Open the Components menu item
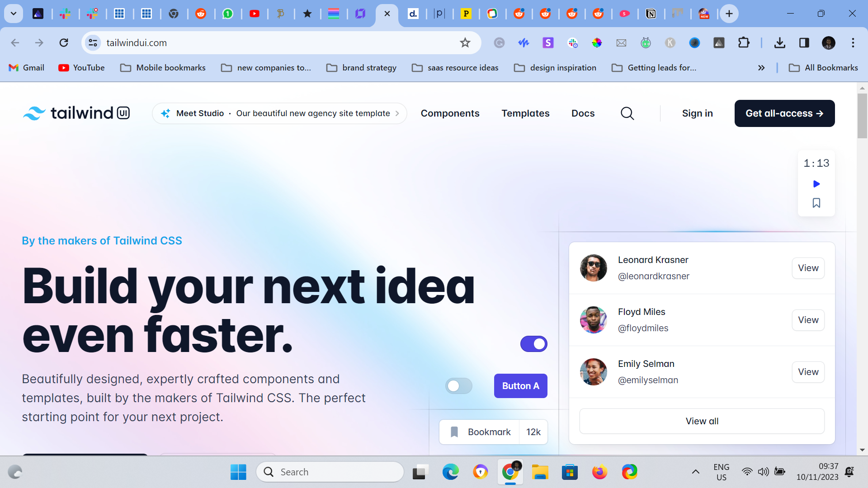868x488 pixels. (450, 113)
